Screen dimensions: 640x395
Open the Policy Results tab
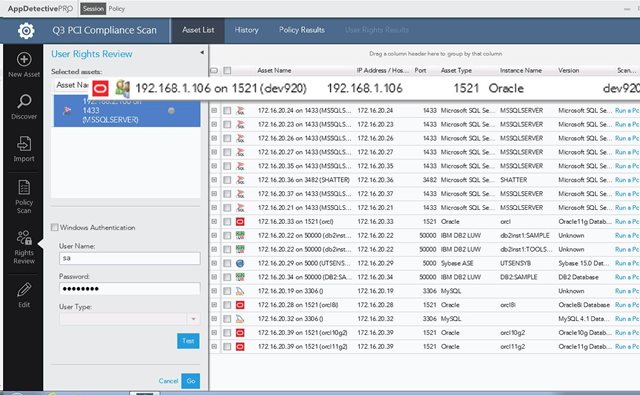click(x=302, y=30)
